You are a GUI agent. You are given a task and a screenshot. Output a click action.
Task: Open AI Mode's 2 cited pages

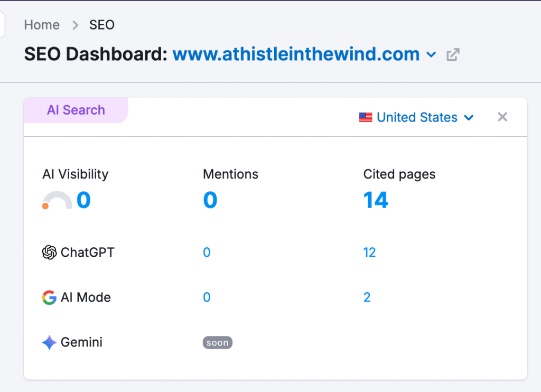click(x=367, y=297)
